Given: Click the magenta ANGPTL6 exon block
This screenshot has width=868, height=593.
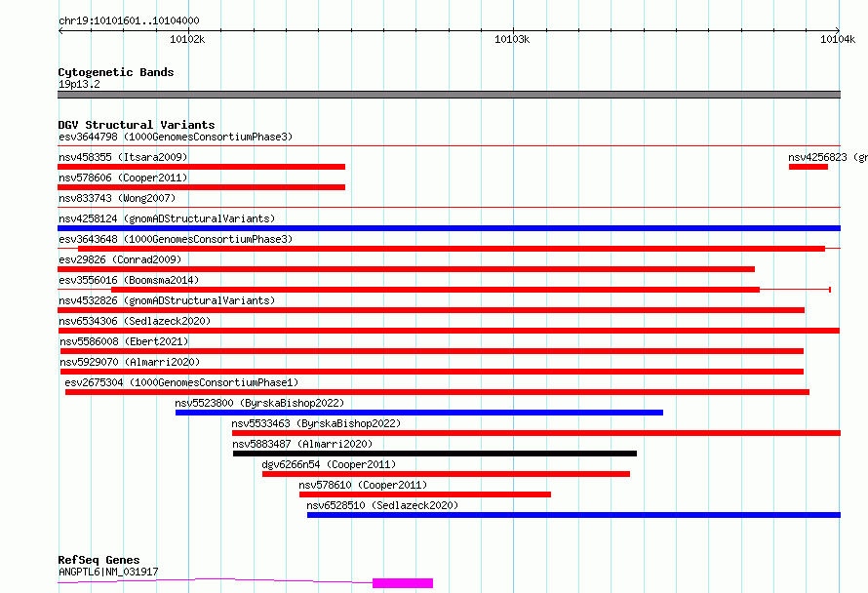Looking at the screenshot, I should (403, 583).
